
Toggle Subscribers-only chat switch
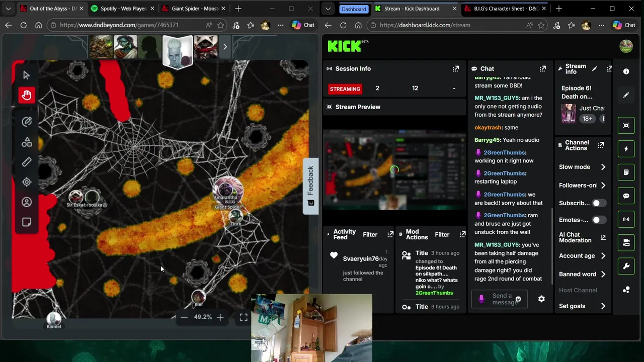click(x=599, y=203)
